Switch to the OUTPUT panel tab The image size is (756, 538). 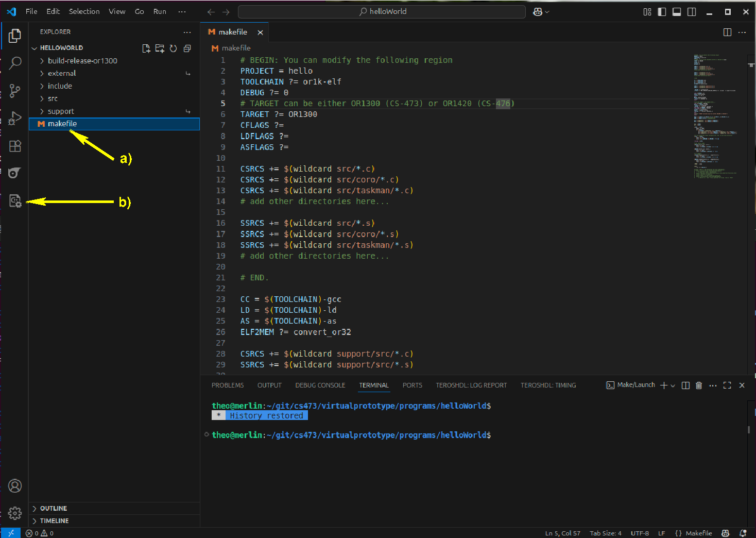(269, 385)
